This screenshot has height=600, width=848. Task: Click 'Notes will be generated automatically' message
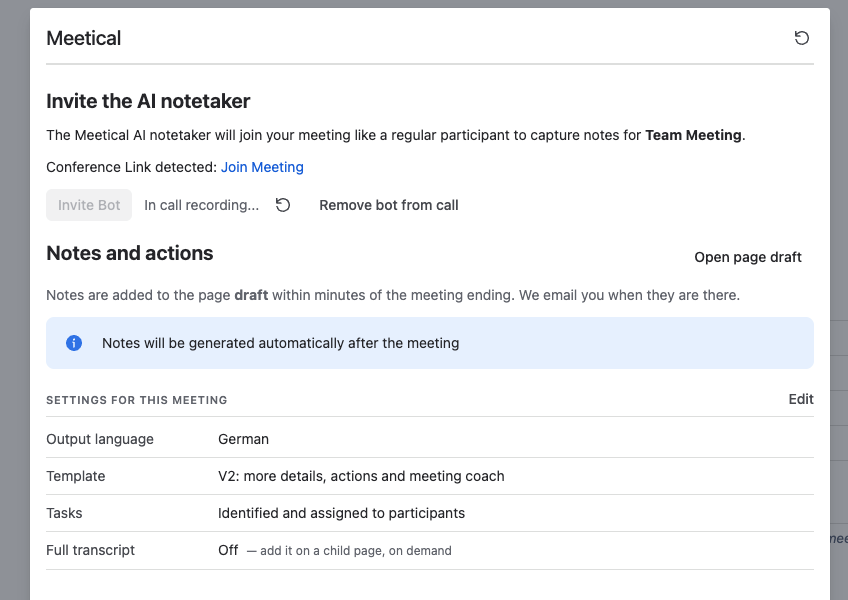(281, 343)
